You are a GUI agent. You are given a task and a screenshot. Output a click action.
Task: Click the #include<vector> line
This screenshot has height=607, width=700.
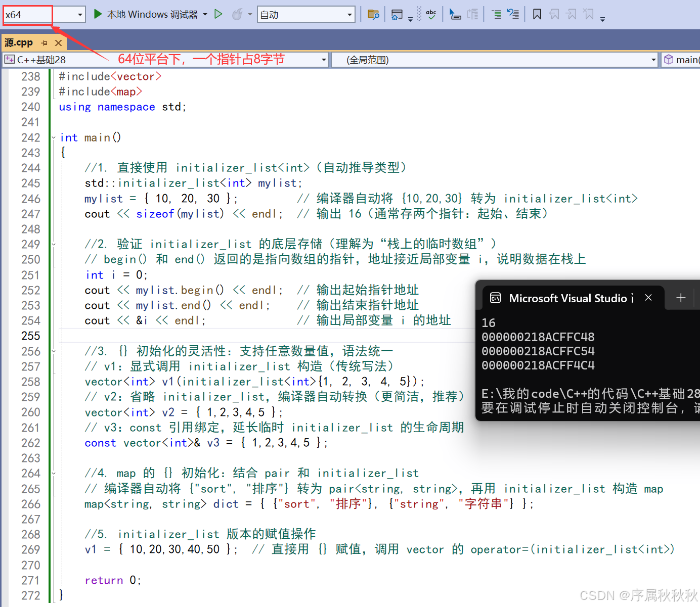110,76
